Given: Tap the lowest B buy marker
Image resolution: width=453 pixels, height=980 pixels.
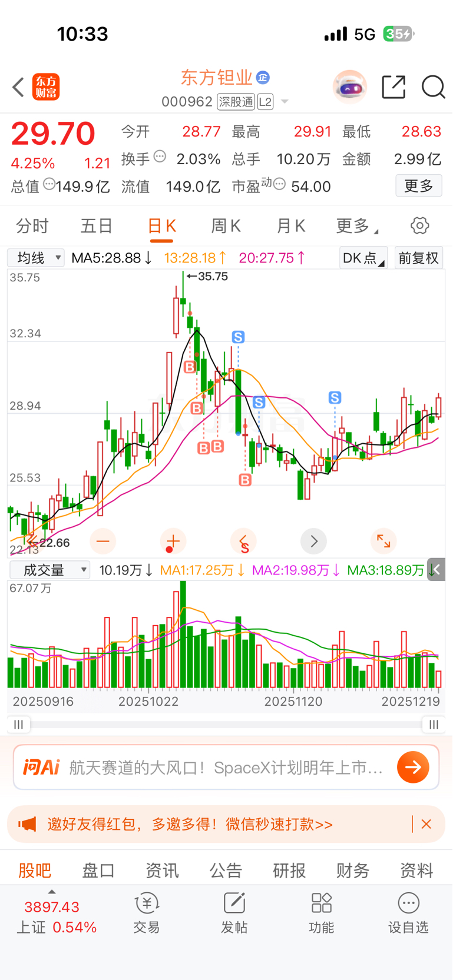Looking at the screenshot, I should tap(245, 480).
